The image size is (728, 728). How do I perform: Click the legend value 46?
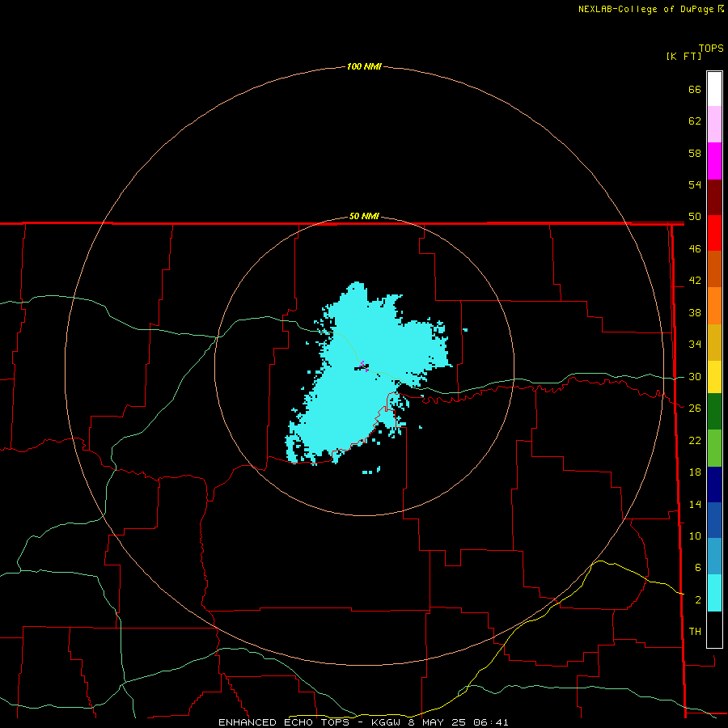tap(695, 249)
